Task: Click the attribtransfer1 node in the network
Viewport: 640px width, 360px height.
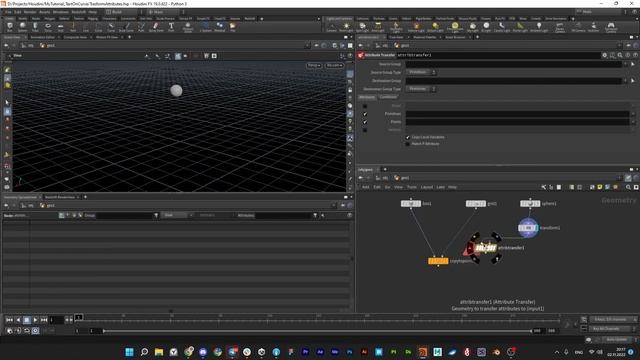Action: click(486, 248)
